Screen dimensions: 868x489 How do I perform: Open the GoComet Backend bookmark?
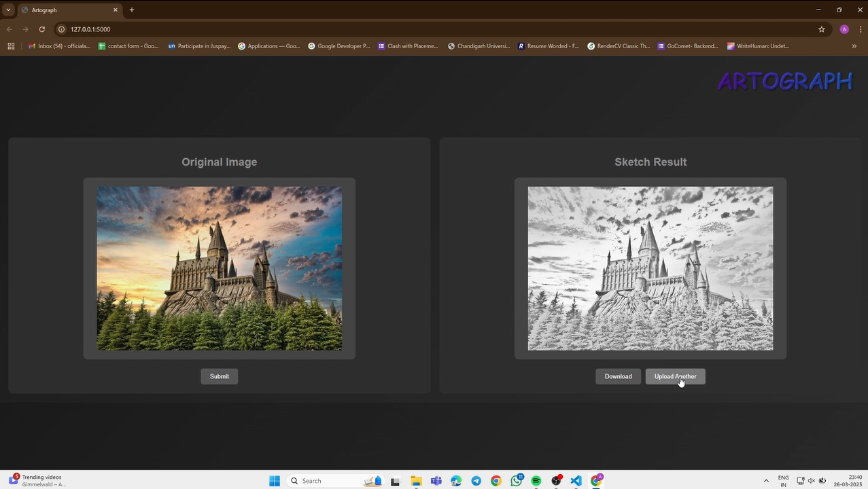tap(688, 46)
